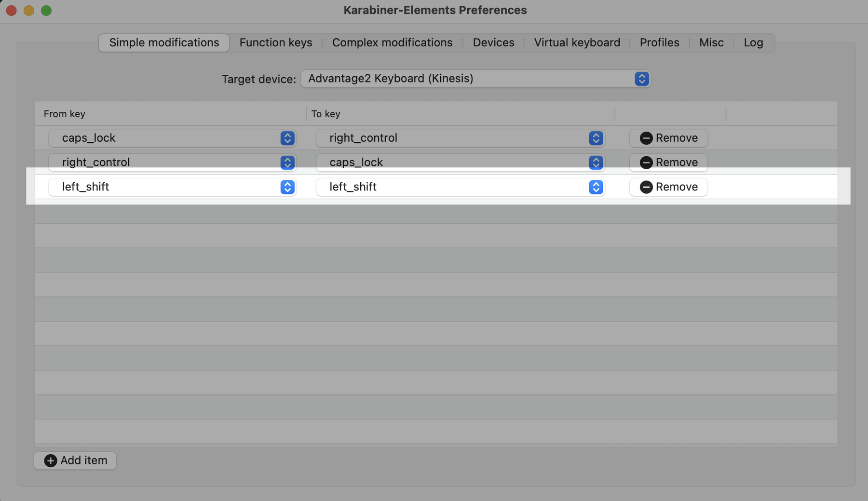Switch to the Function keys tab
Viewport: 868px width, 501px height.
pyautogui.click(x=276, y=42)
